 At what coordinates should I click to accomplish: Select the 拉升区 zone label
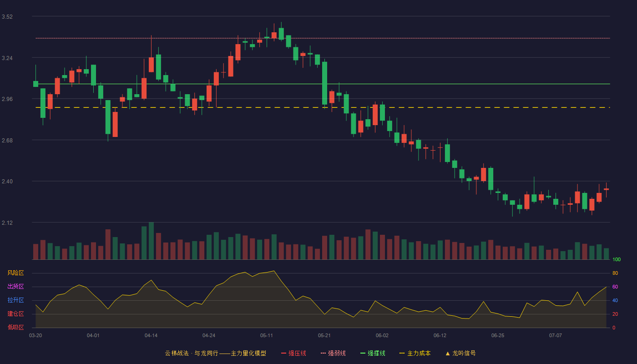pyautogui.click(x=15, y=300)
